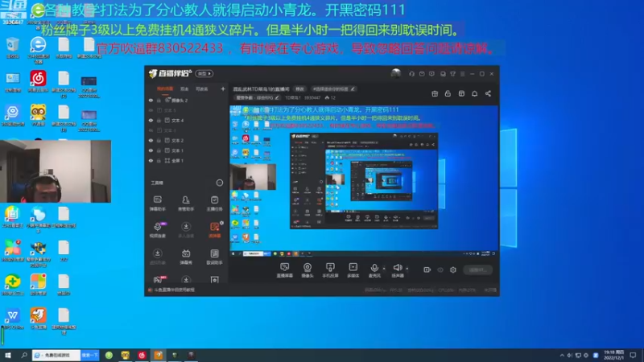Click the blue search button in taskbar
The width and height of the screenshot is (644, 362).
click(90, 355)
